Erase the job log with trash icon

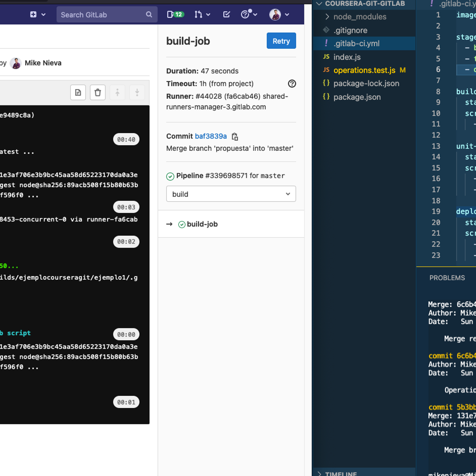point(98,93)
